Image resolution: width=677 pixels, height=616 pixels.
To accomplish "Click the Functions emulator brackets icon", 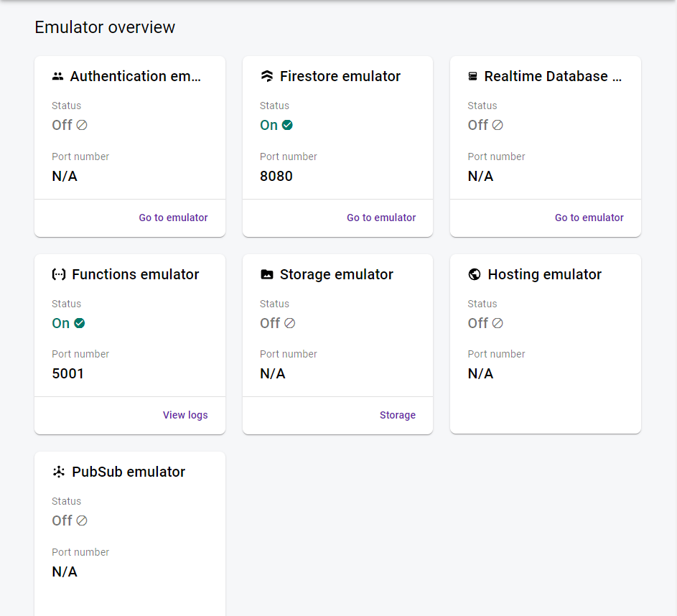I will [x=59, y=274].
